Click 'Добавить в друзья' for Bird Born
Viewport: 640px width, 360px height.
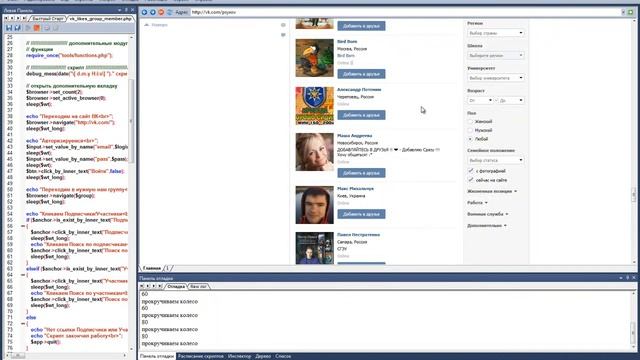(x=361, y=74)
